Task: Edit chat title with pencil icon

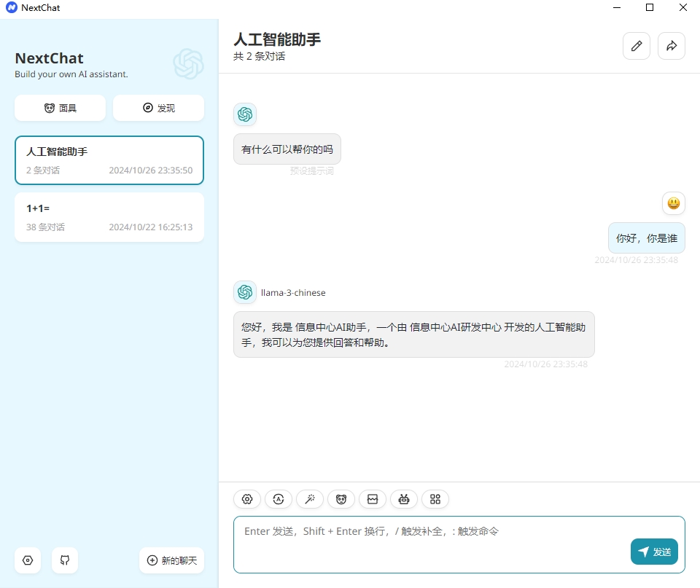Action: coord(636,46)
